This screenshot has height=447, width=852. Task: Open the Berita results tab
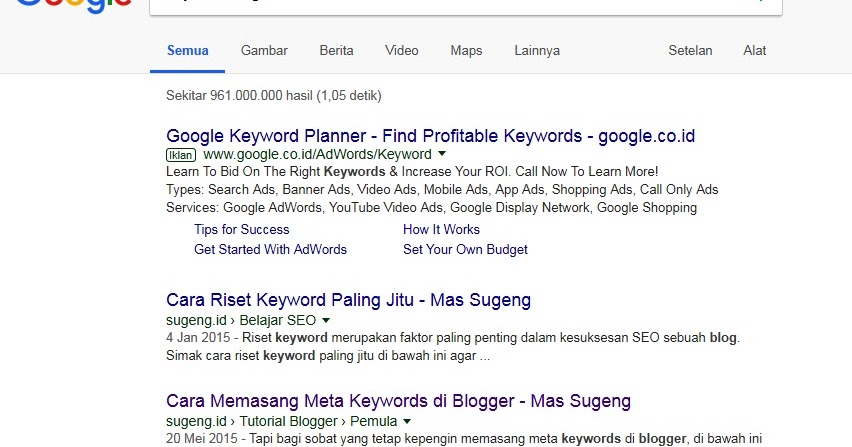[x=336, y=51]
